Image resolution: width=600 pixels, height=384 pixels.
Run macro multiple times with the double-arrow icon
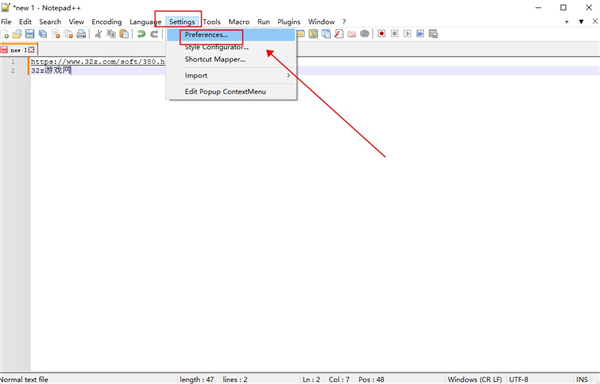pyautogui.click(x=420, y=34)
